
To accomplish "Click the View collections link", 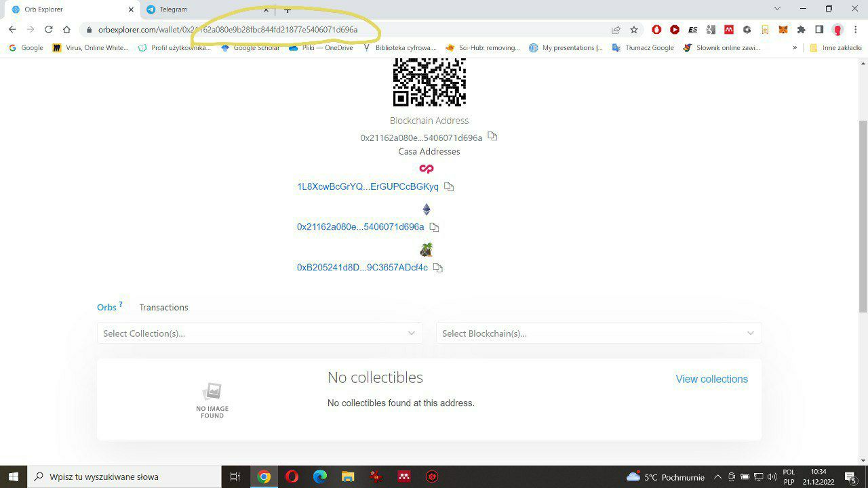I will (x=711, y=379).
